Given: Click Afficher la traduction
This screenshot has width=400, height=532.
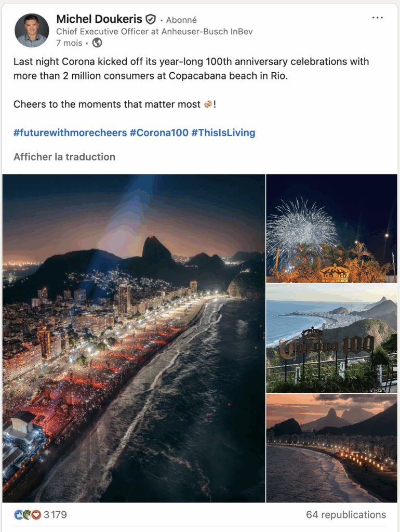Looking at the screenshot, I should pyautogui.click(x=64, y=156).
